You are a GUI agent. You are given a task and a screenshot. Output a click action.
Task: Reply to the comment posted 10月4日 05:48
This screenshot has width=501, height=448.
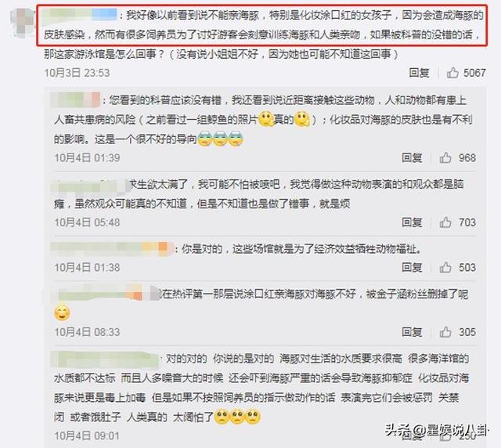[x=412, y=222]
